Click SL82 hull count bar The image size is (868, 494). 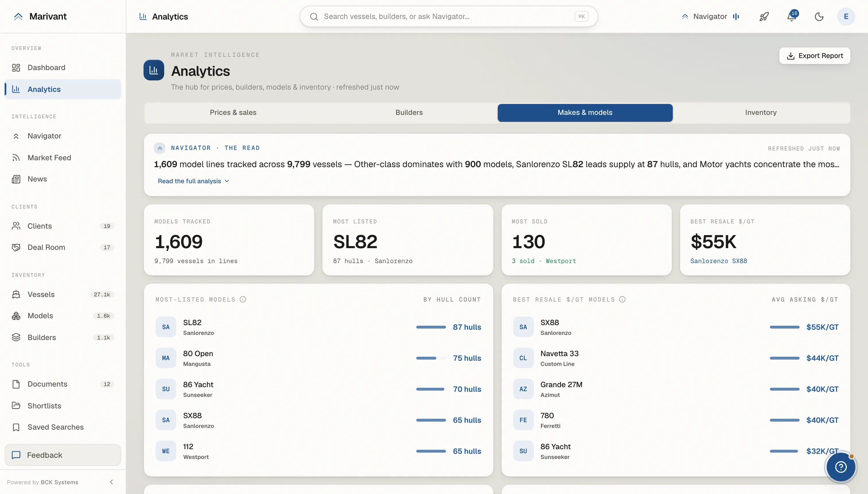click(x=431, y=327)
